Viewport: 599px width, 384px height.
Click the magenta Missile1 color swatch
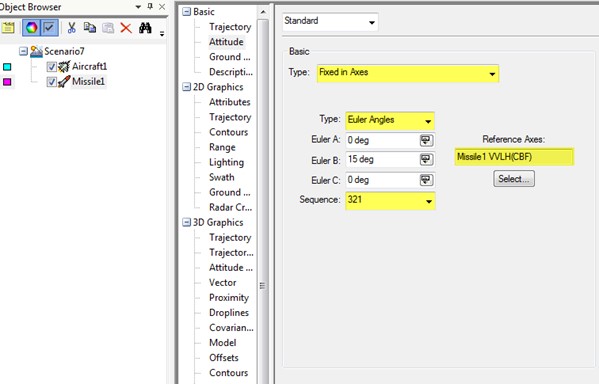click(7, 82)
